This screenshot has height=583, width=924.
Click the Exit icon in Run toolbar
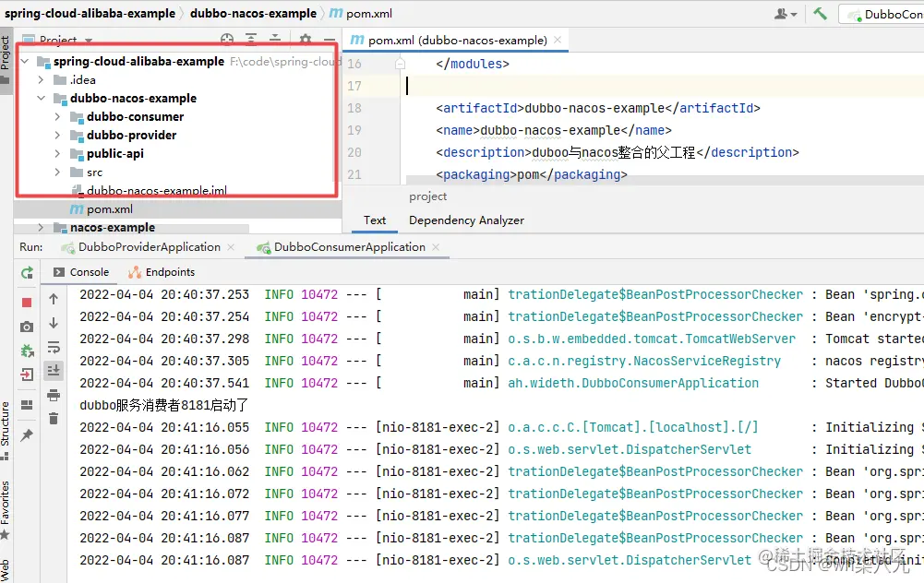tap(27, 375)
